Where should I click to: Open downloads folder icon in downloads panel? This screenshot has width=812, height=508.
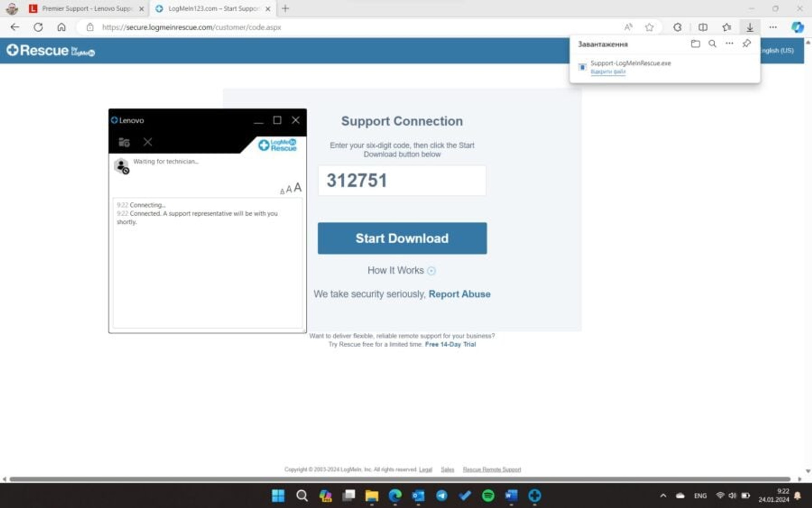coord(695,44)
